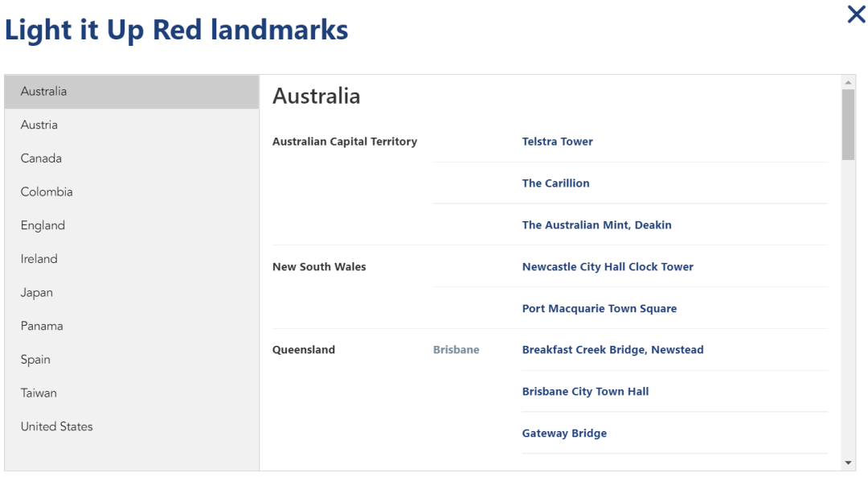This screenshot has width=868, height=477.
Task: Select Spain in the country list
Action: [132, 360]
